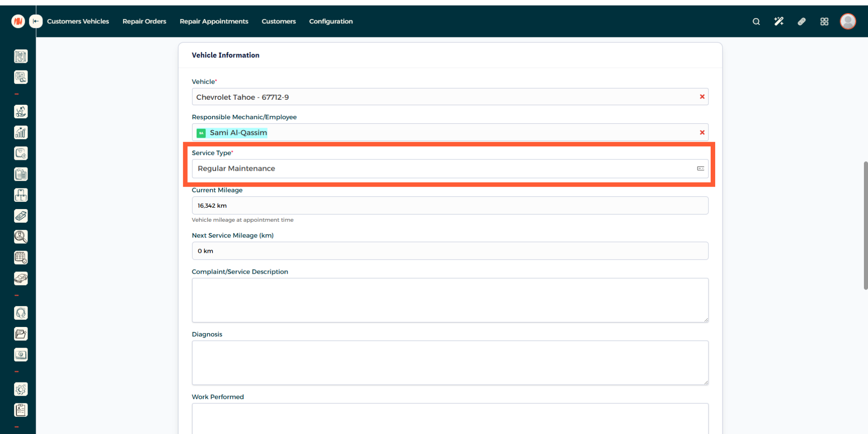Open the Configuration menu
868x434 pixels.
tap(330, 21)
